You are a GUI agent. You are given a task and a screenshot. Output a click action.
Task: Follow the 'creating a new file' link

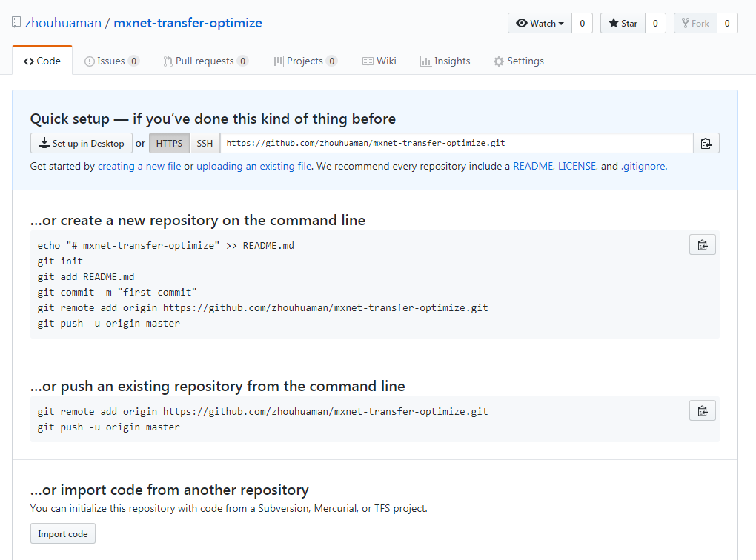coord(139,166)
